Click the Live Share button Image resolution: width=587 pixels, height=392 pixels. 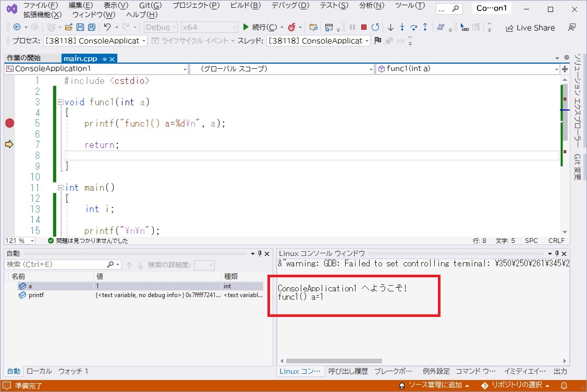click(531, 28)
